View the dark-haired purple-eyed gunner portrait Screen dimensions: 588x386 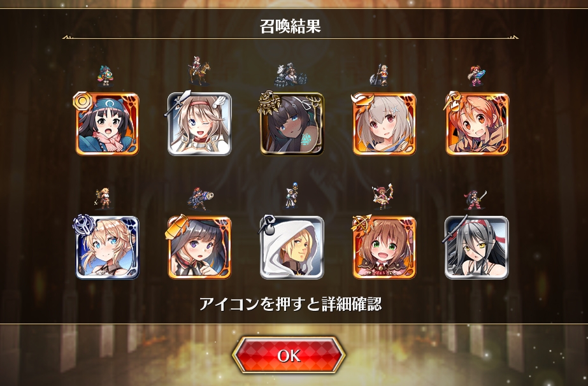pos(199,248)
